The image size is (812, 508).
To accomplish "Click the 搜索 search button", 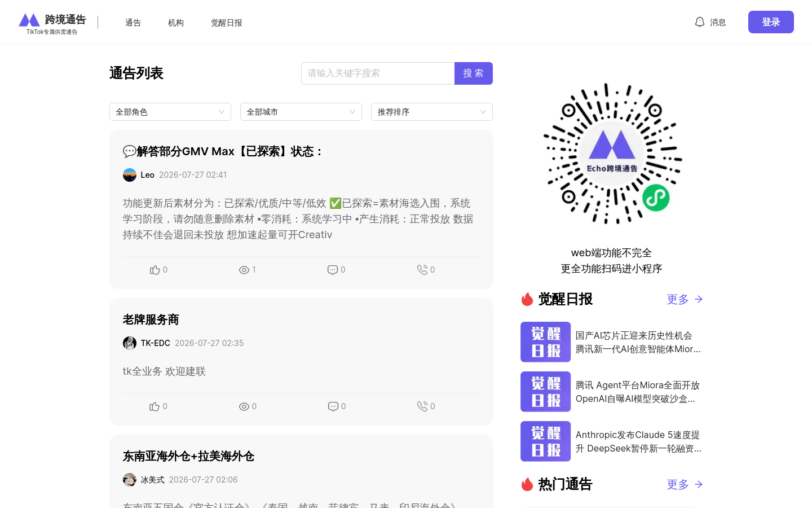I will [474, 73].
